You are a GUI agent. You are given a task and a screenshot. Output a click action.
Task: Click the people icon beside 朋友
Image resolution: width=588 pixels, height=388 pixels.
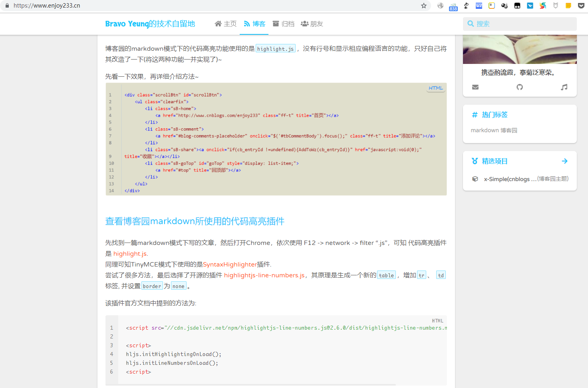[x=304, y=24]
